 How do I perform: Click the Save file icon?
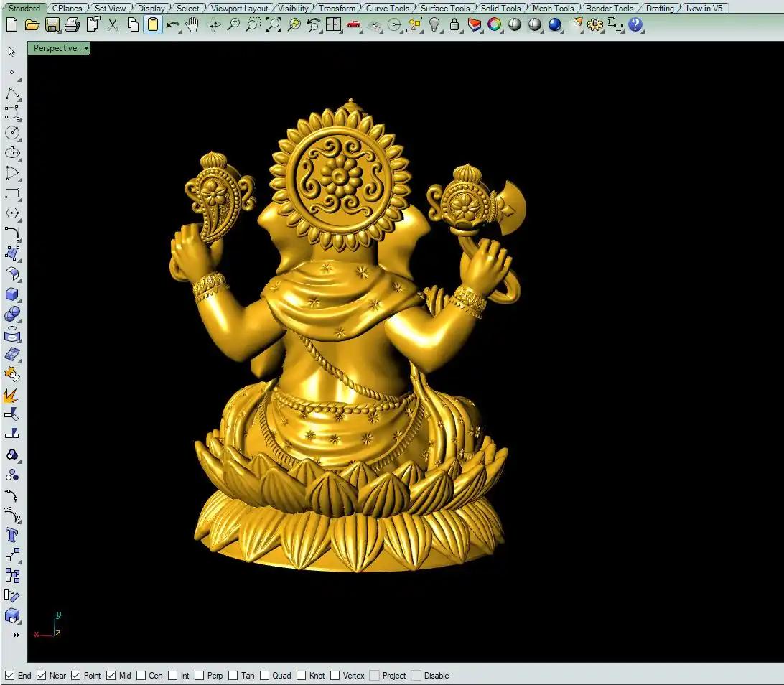pyautogui.click(x=52, y=24)
